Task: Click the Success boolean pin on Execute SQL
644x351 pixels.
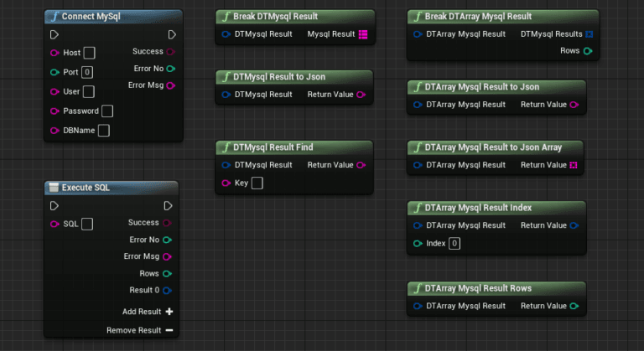Action: 167,223
